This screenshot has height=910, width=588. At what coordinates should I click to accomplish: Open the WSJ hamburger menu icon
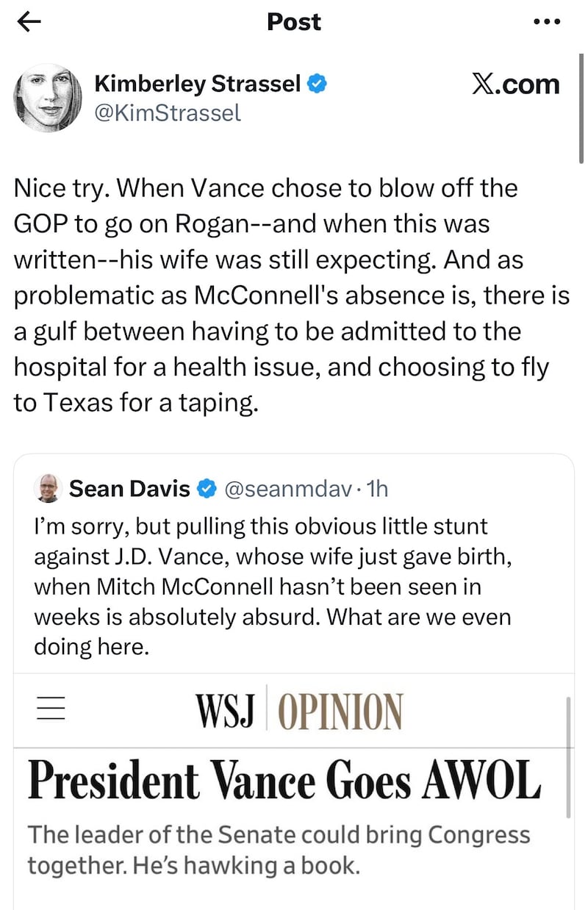[x=51, y=708]
